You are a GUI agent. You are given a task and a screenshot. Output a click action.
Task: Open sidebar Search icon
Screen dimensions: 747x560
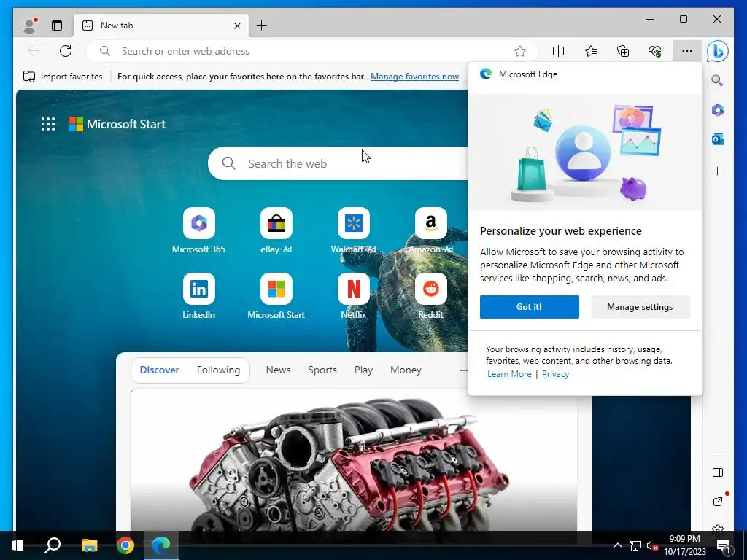click(718, 80)
